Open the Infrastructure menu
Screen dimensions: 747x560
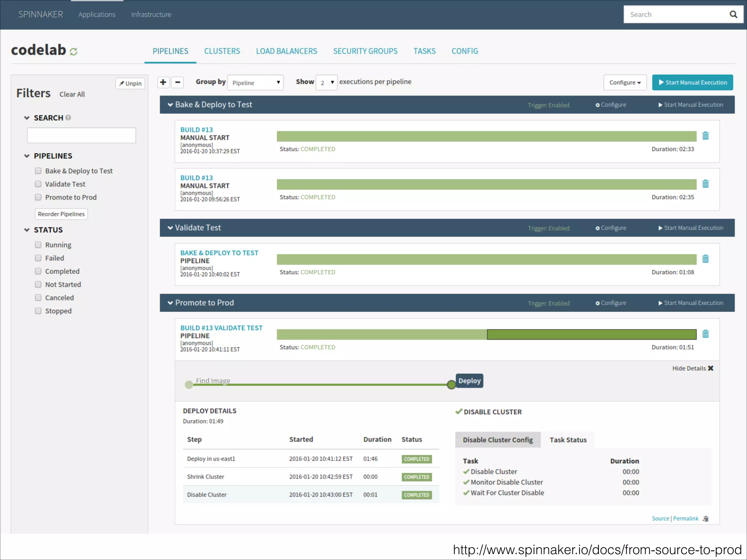(151, 15)
